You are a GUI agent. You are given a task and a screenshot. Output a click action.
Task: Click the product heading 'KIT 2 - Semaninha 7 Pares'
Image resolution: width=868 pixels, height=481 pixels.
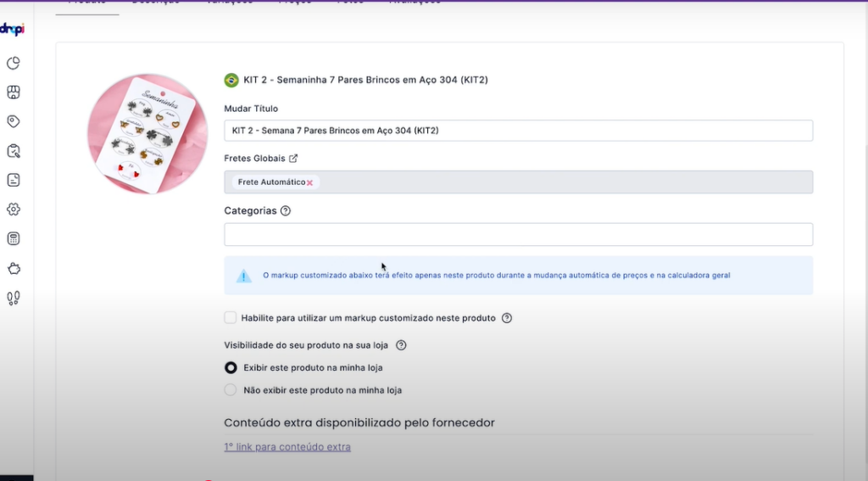coord(366,80)
